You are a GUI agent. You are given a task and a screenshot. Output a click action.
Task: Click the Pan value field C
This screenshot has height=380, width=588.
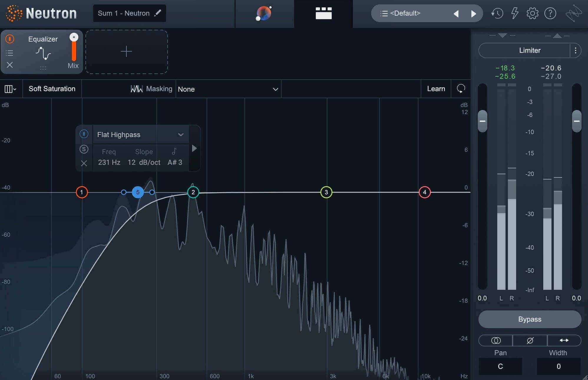point(500,366)
